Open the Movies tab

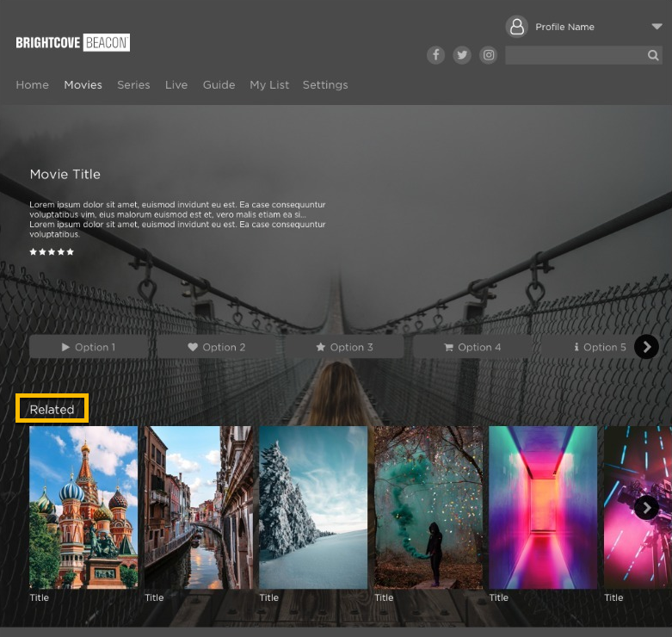pos(83,85)
